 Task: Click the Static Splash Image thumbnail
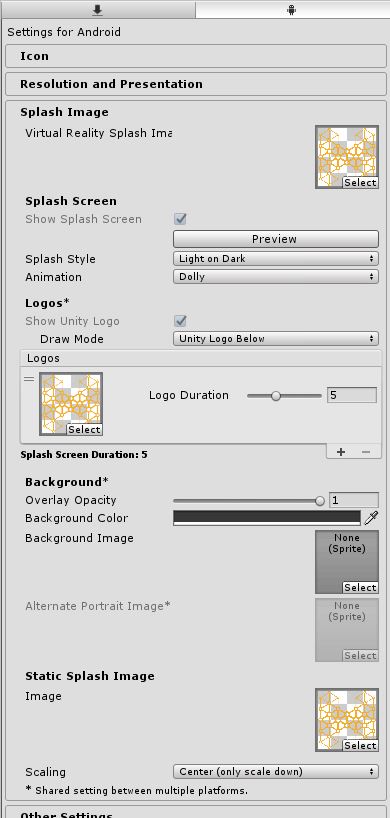pos(347,720)
